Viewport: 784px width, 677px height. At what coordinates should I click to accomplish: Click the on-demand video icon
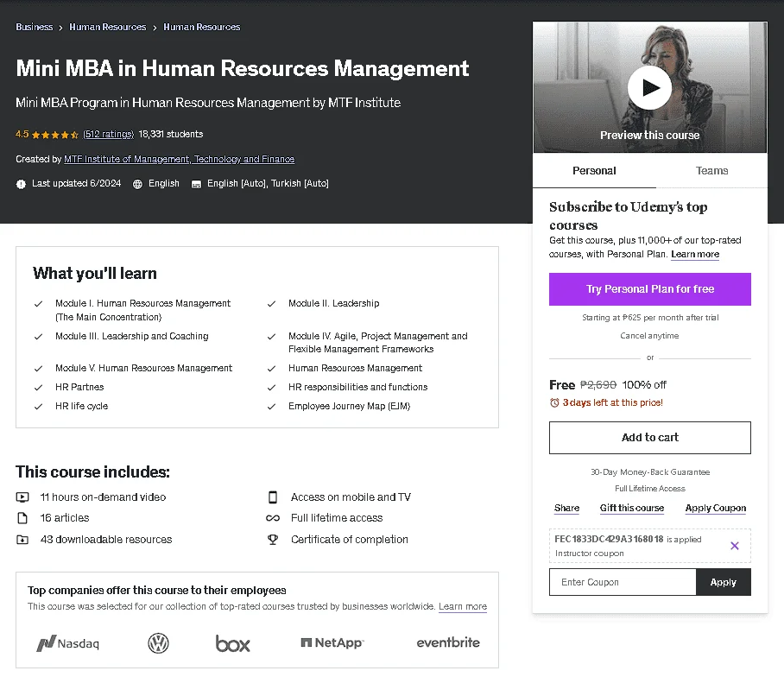[22, 497]
